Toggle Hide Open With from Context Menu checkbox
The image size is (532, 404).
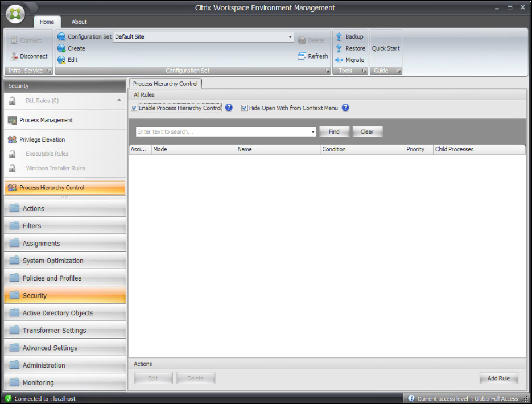(244, 108)
